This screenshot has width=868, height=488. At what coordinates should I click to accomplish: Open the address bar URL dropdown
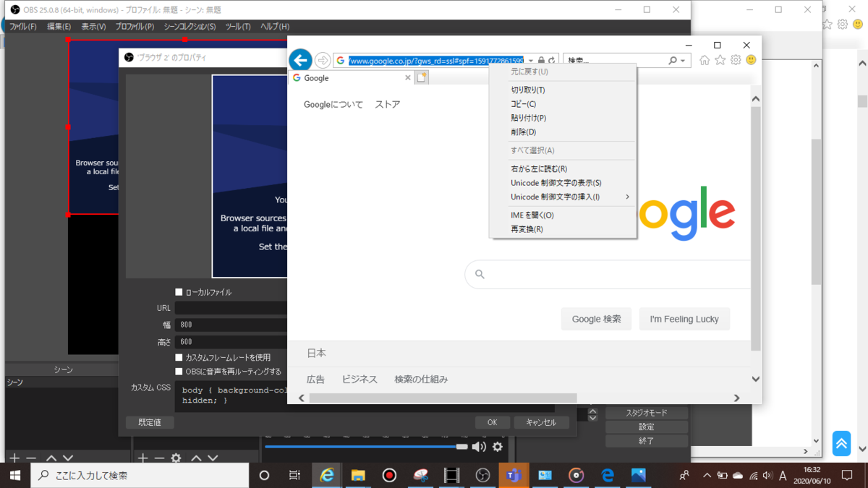pyautogui.click(x=530, y=60)
